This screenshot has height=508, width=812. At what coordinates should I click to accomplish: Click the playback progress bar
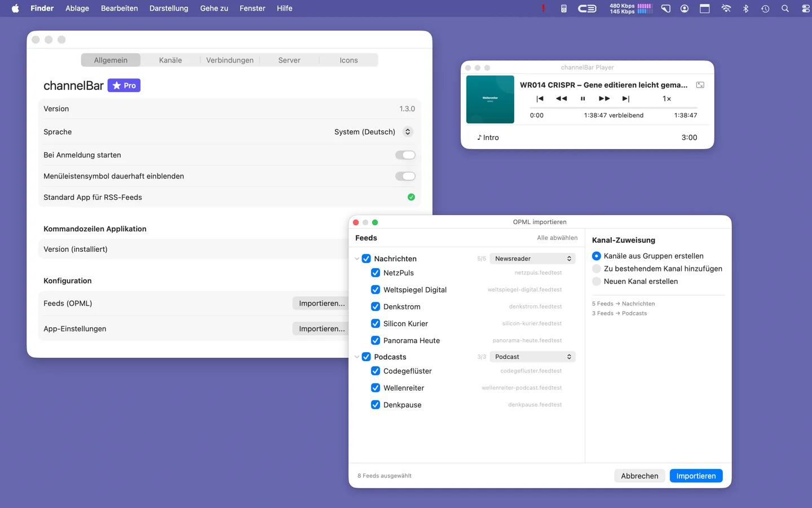click(x=614, y=107)
